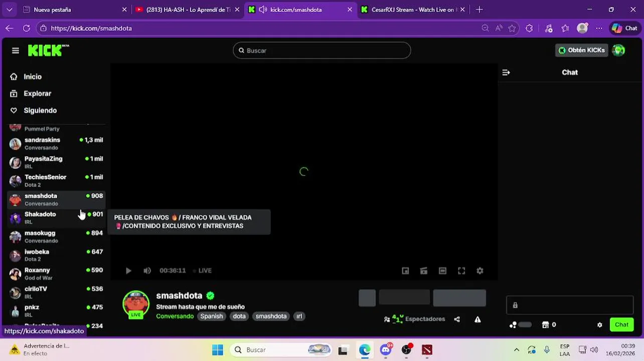This screenshot has width=644, height=361.
Task: Open the Kick hamburger sidebar menu
Action: tap(16, 51)
